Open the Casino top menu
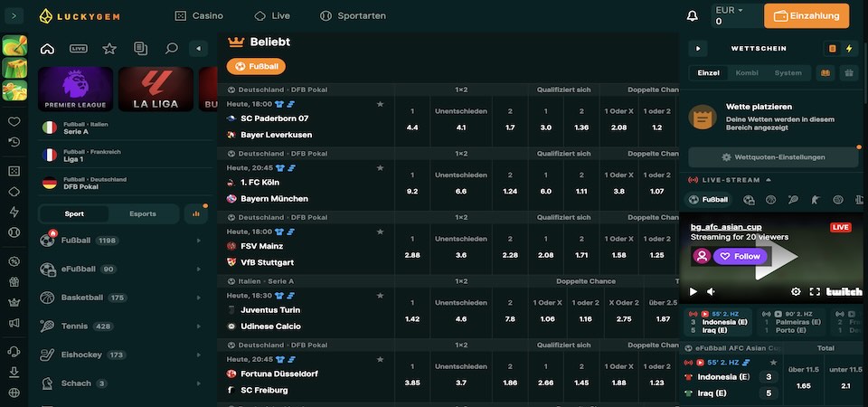Image resolution: width=868 pixels, height=407 pixels. click(199, 16)
